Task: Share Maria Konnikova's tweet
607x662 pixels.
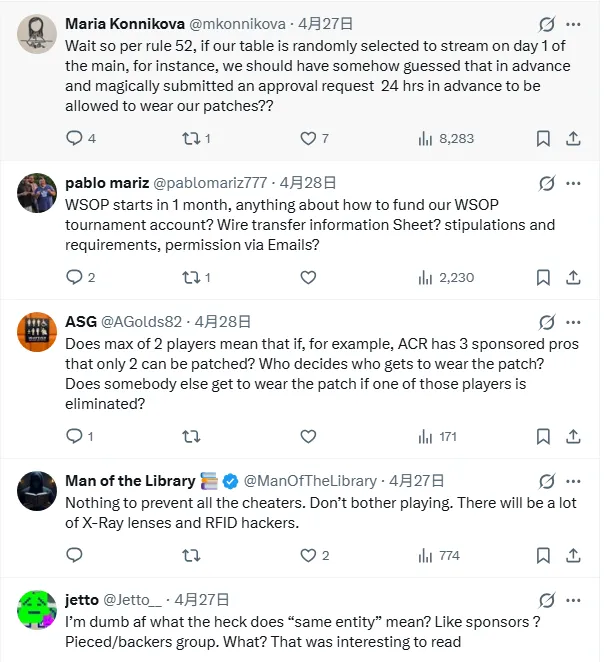Action: [x=574, y=139]
